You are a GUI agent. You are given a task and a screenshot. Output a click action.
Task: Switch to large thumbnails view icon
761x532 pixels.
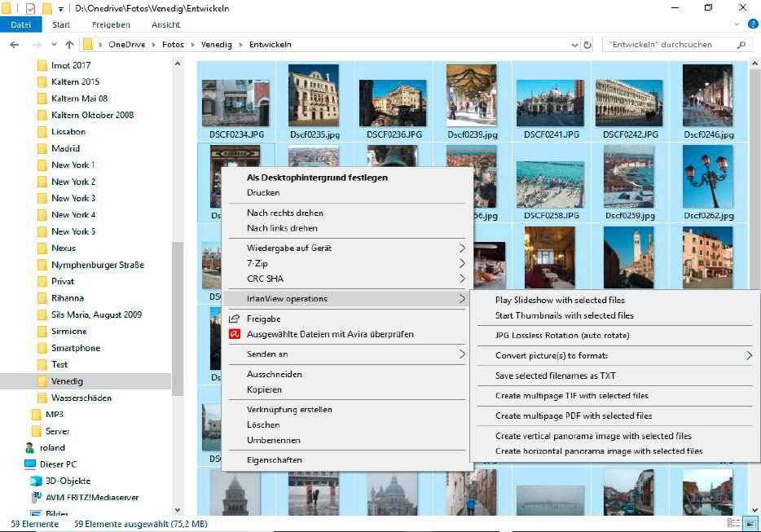point(750,523)
